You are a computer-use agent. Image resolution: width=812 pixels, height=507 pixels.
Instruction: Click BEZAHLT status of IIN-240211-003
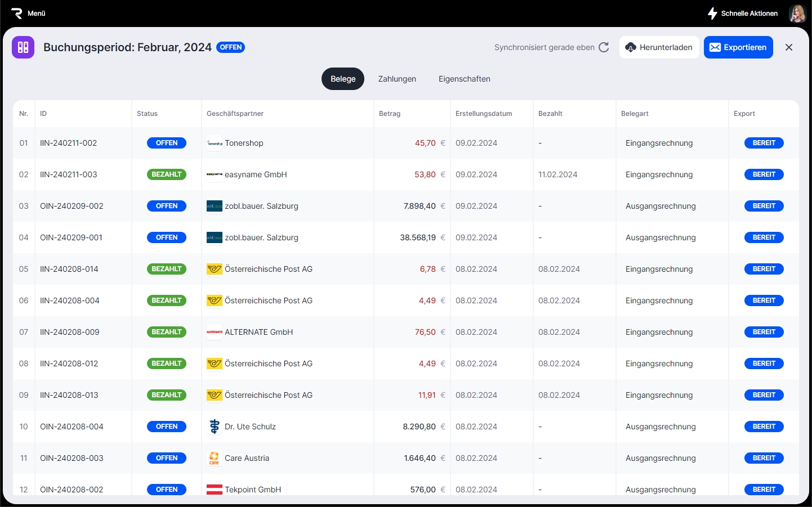167,174
